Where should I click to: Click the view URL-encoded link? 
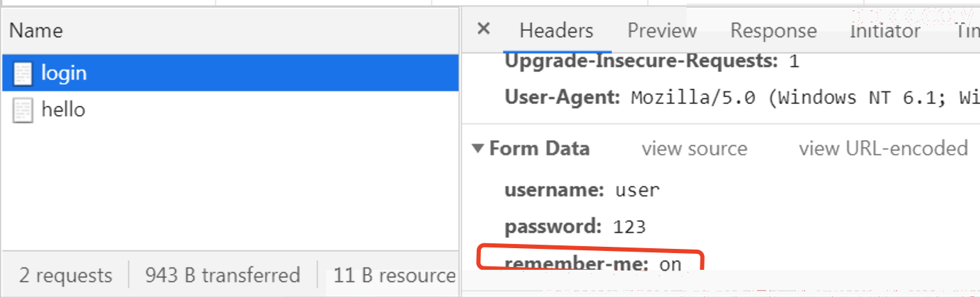883,148
